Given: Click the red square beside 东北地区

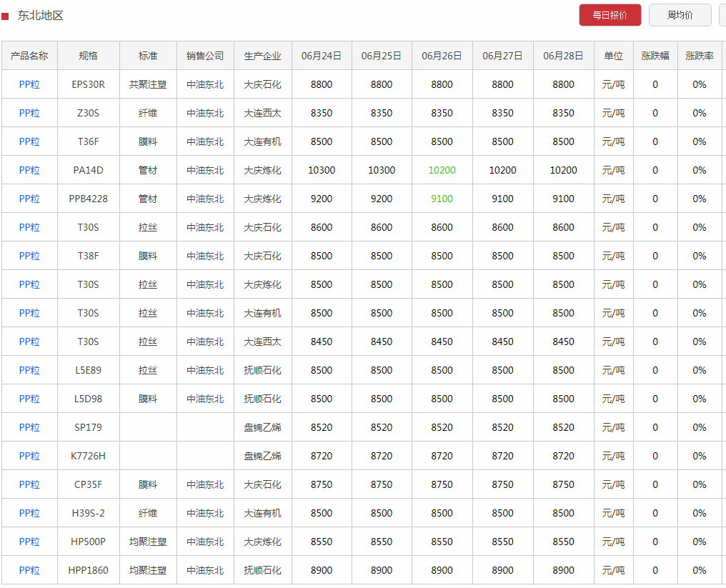Looking at the screenshot, I should (x=5, y=16).
